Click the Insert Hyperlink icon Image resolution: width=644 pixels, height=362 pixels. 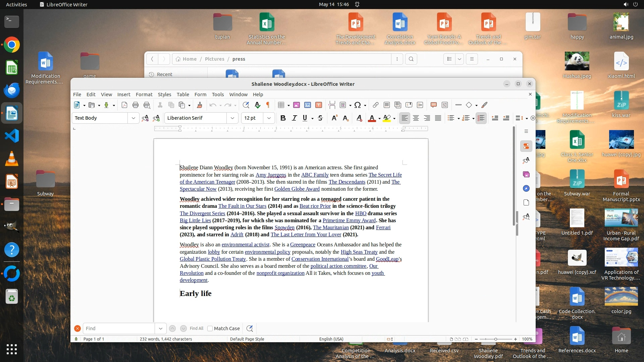[x=376, y=105]
